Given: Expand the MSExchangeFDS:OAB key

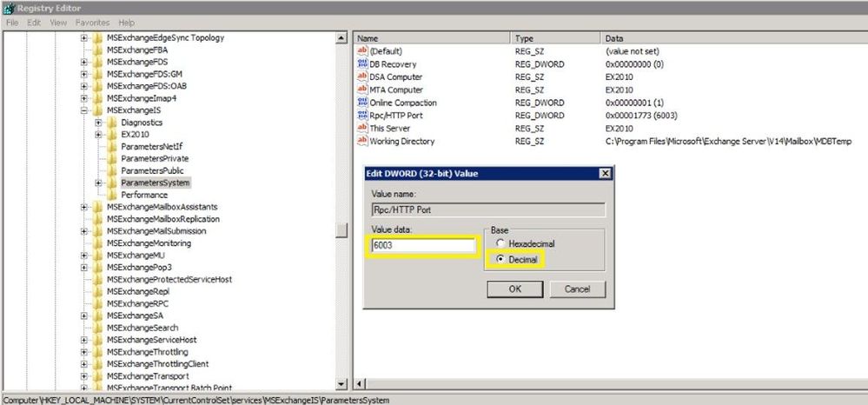Looking at the screenshot, I should 83,86.
